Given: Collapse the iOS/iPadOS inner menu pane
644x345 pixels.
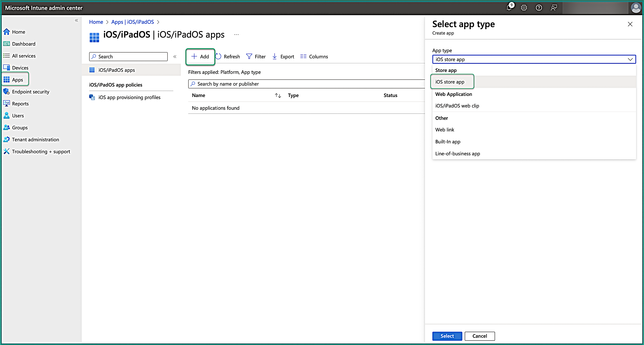Looking at the screenshot, I should (x=175, y=56).
